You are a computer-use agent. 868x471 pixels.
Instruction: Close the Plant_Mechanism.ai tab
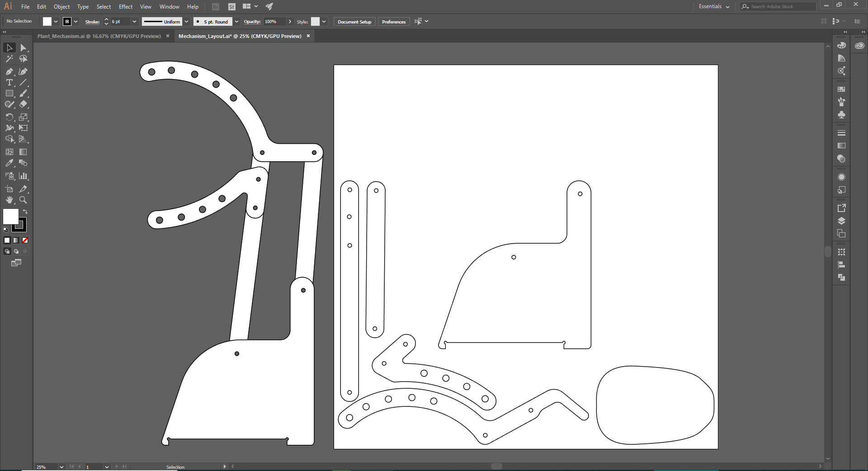click(x=168, y=36)
